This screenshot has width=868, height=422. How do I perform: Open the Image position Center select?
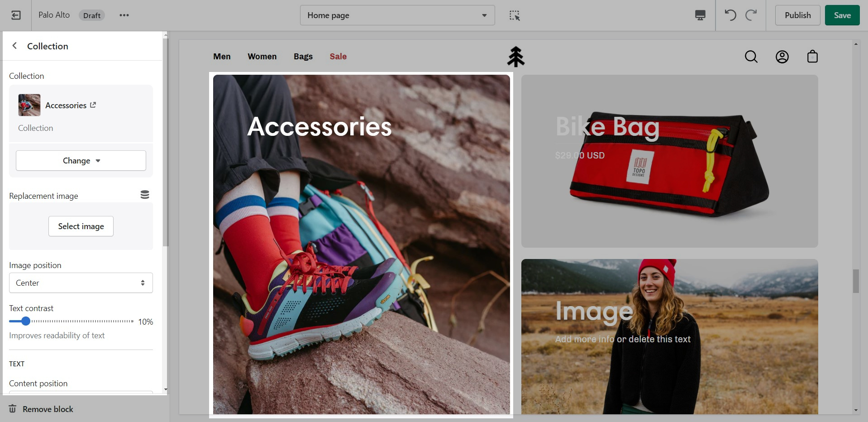[x=81, y=283]
